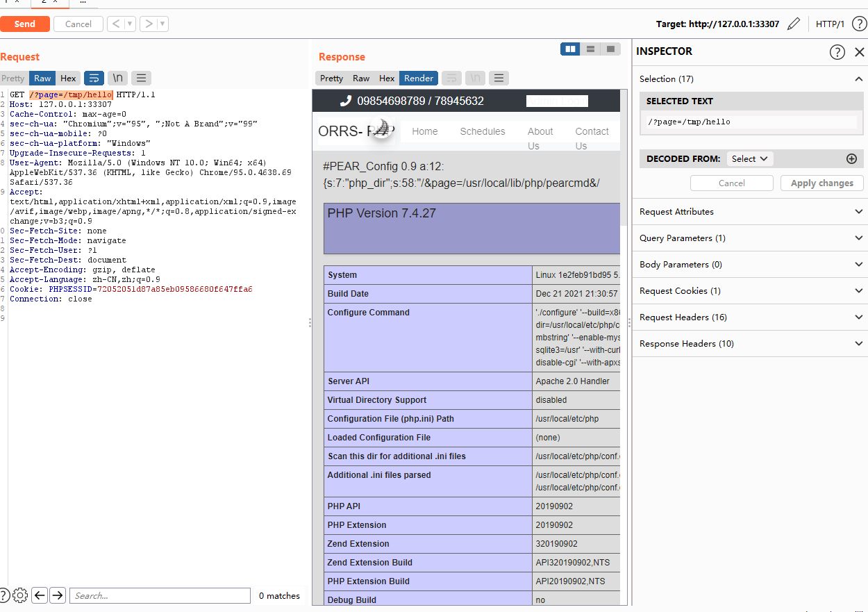This screenshot has height=612, width=868.
Task: Click Schedules link in rendered page
Action: 483,131
